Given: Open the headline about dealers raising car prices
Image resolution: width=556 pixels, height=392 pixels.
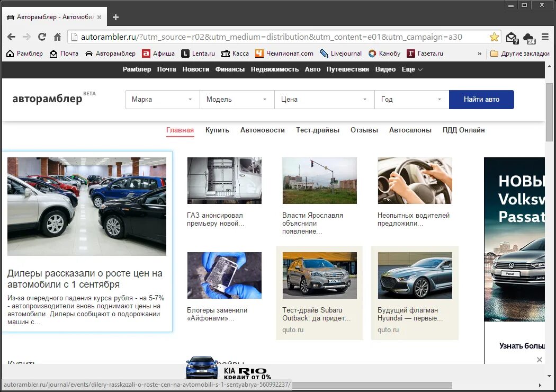Looking at the screenshot, I should click(x=85, y=279).
